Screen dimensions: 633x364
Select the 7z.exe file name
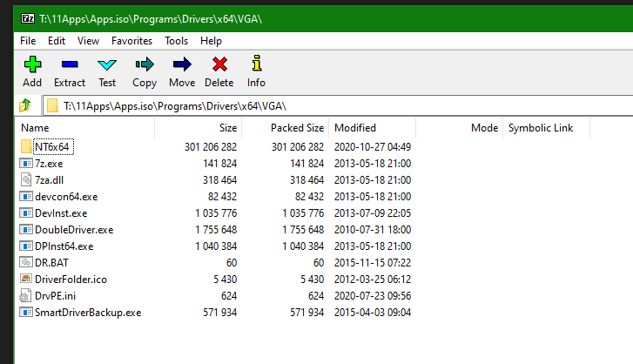click(49, 164)
